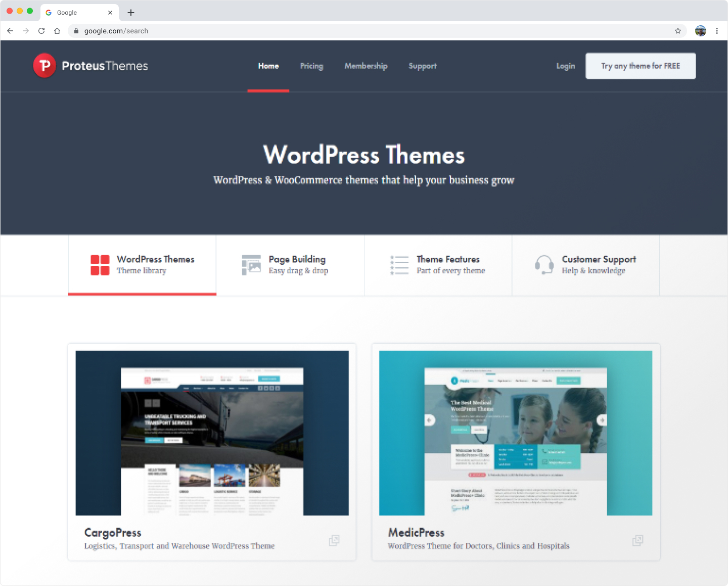Screen dimensions: 728x586
Task: Click 'Logistics, Transport and Warehouse WordPress Theme' text
Action: [x=179, y=546]
